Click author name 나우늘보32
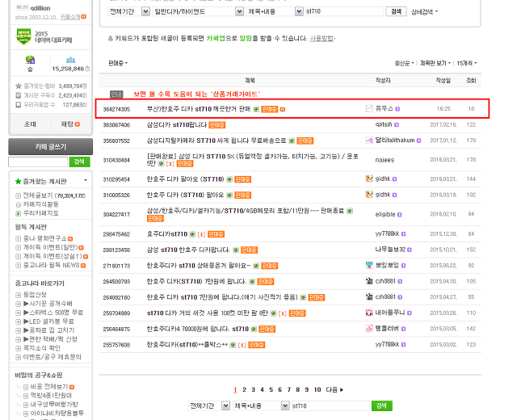This screenshot has width=517, height=420. click(x=390, y=250)
